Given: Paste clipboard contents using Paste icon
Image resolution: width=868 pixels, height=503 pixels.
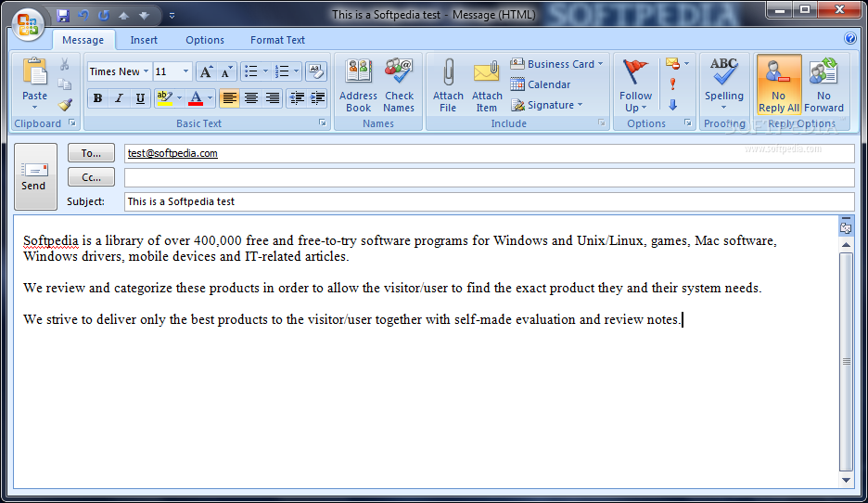Looking at the screenshot, I should (35, 72).
